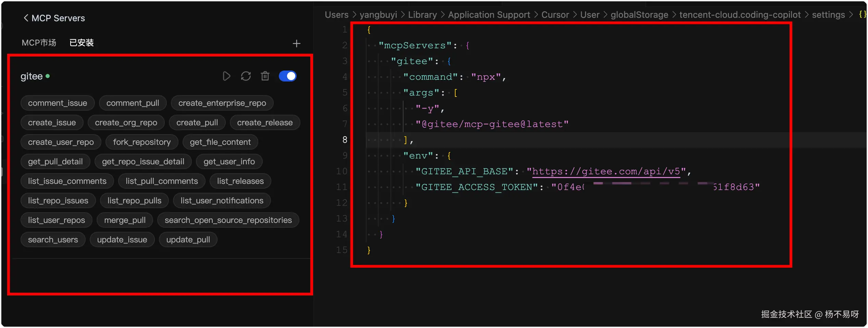
Task: Disable the gitee server toggle
Action: pyautogui.click(x=288, y=76)
